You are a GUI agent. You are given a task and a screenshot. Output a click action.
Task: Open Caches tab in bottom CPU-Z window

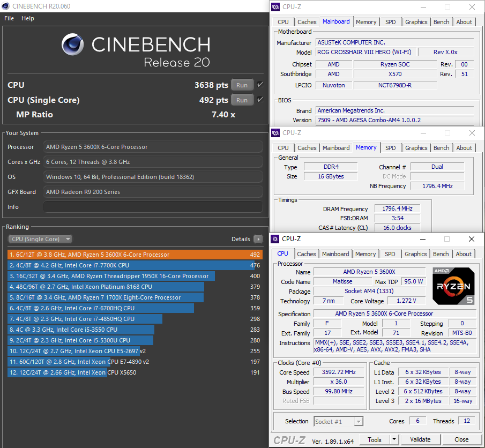306,254
